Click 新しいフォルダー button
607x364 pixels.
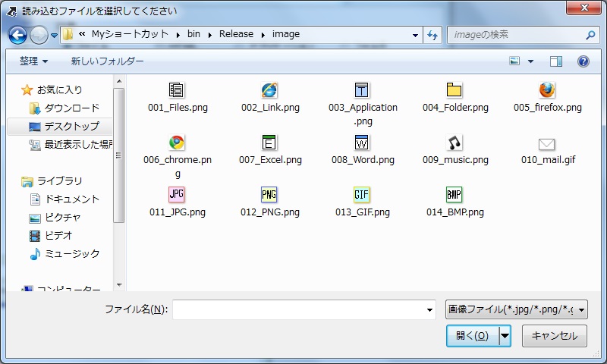click(x=107, y=61)
